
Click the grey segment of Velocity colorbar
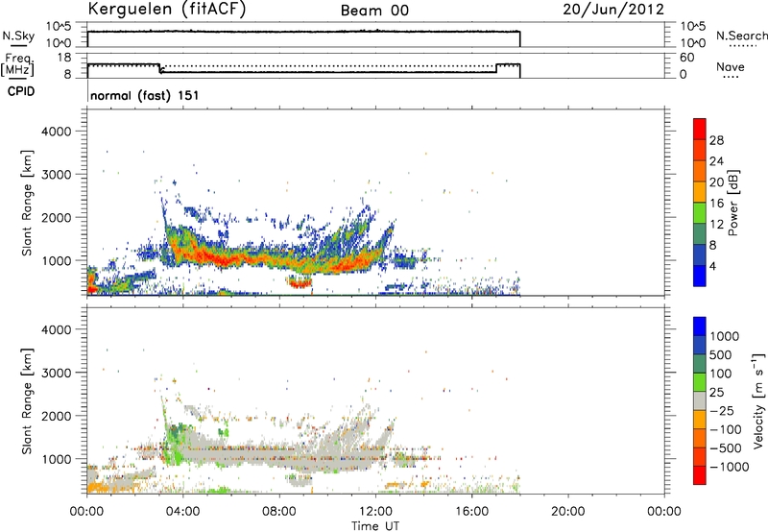click(x=700, y=401)
